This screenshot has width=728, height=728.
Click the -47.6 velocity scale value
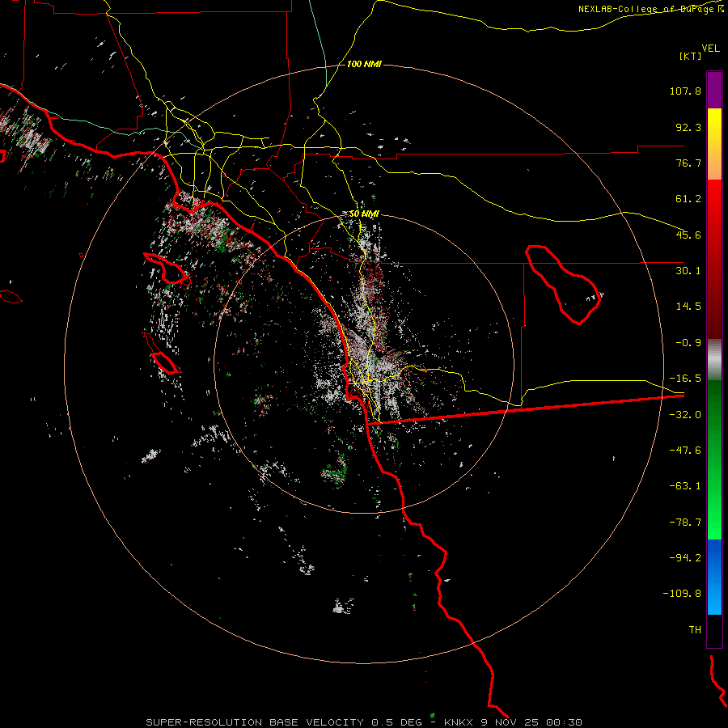tap(685, 451)
